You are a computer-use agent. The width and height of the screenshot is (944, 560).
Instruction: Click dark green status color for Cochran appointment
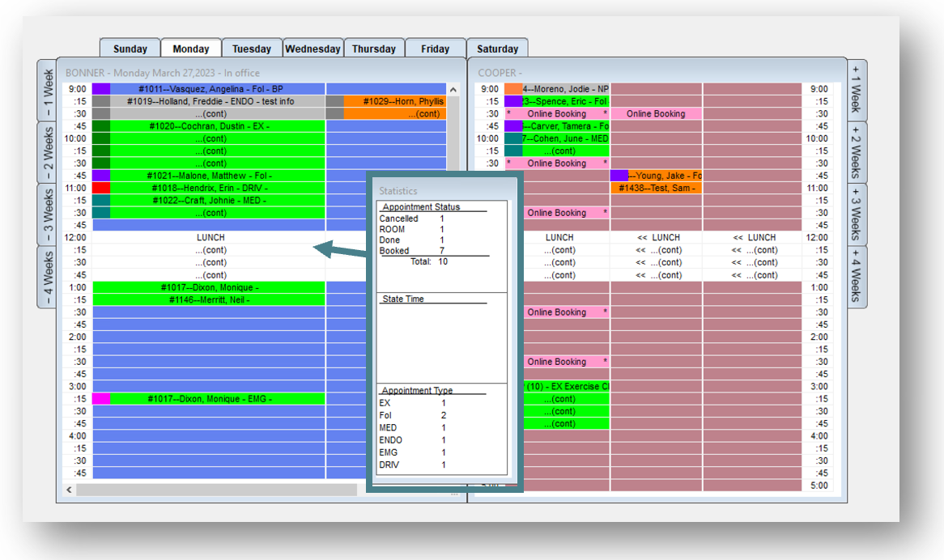coord(101,126)
